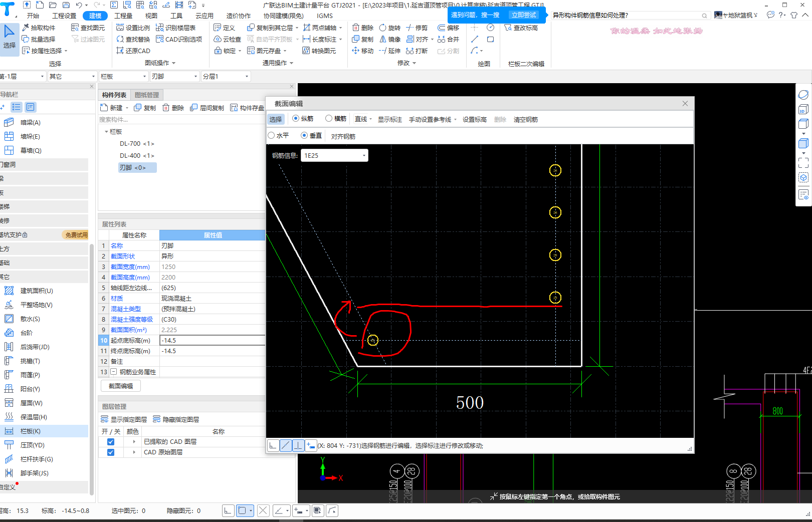Toggle 已提取的 CAD 图层 checkbox
The width and height of the screenshot is (812, 522).
111,442
